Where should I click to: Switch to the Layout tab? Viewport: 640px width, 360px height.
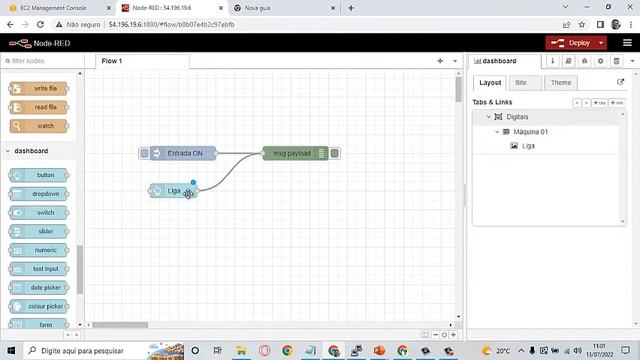pos(490,82)
